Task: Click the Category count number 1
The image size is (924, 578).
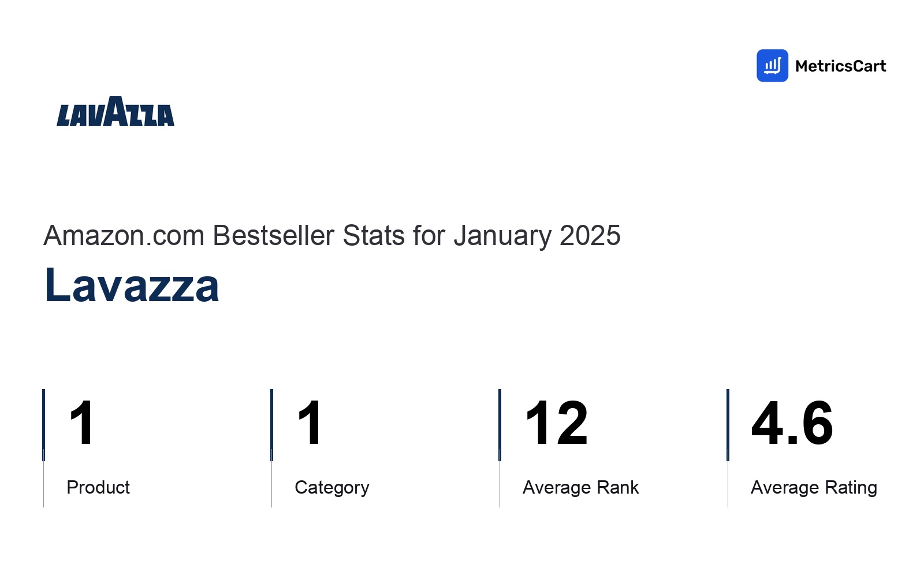Action: (310, 423)
